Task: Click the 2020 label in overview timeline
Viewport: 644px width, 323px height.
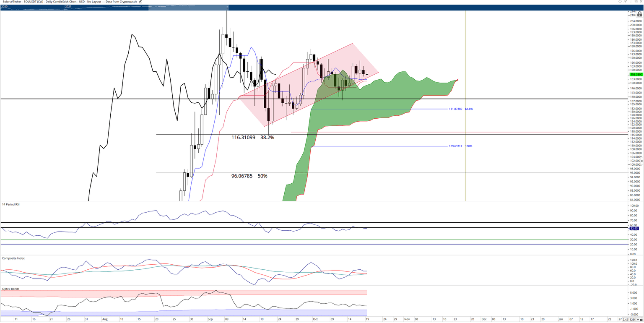Action: [x=5, y=7]
